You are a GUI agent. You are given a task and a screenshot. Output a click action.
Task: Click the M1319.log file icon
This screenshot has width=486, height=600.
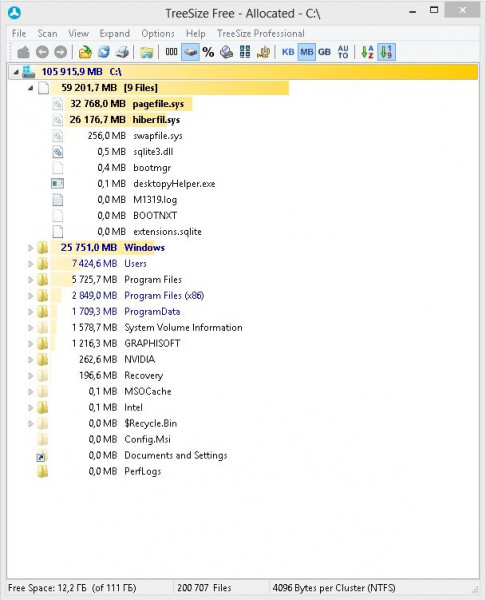(x=58, y=200)
